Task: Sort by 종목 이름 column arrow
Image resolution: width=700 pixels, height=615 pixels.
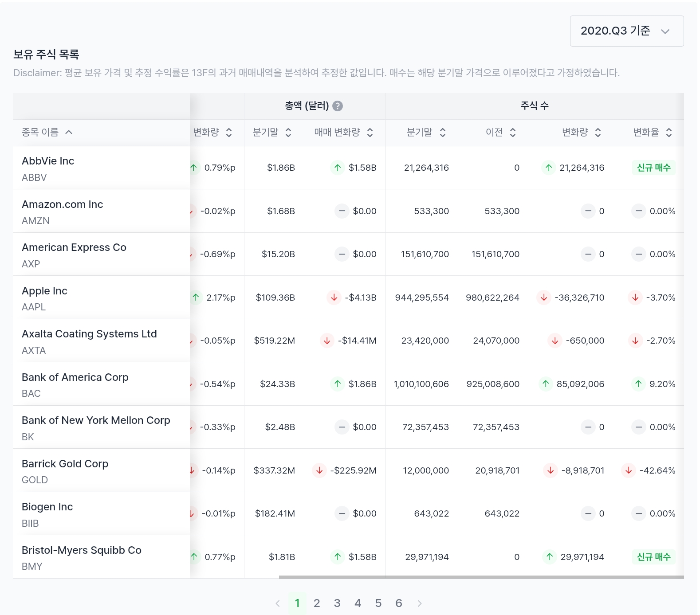Action: [x=69, y=132]
